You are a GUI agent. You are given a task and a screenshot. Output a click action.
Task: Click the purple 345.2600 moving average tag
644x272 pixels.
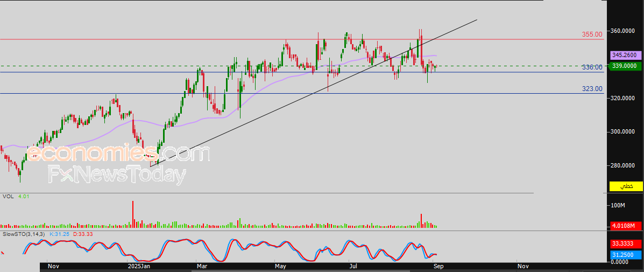coord(626,55)
